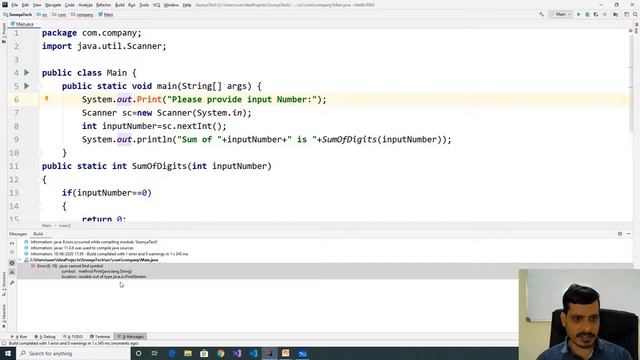Click company breadcrumb in navigation bar
The height and width of the screenshot is (360, 640).
(82, 14)
